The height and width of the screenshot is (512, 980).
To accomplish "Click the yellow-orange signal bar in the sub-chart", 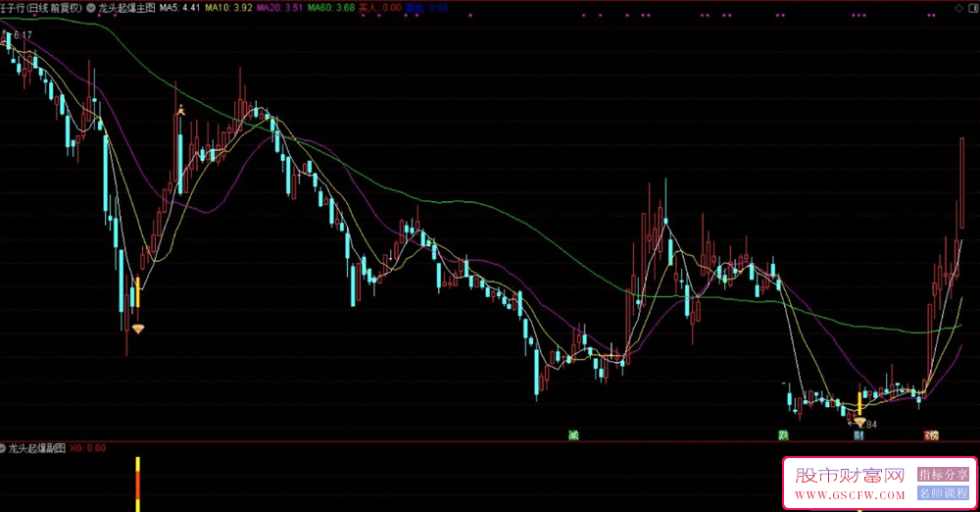I will (137, 484).
